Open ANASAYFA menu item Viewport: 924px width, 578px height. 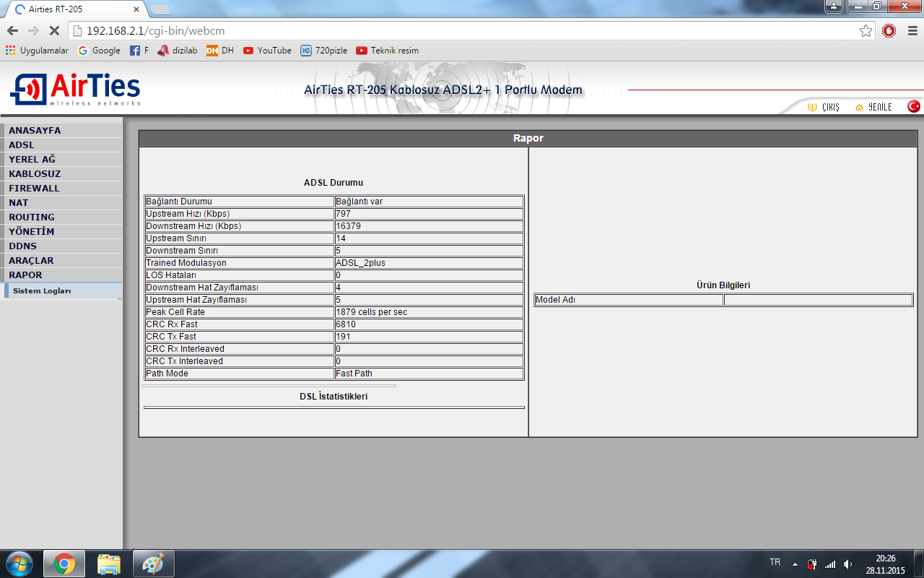tap(35, 131)
